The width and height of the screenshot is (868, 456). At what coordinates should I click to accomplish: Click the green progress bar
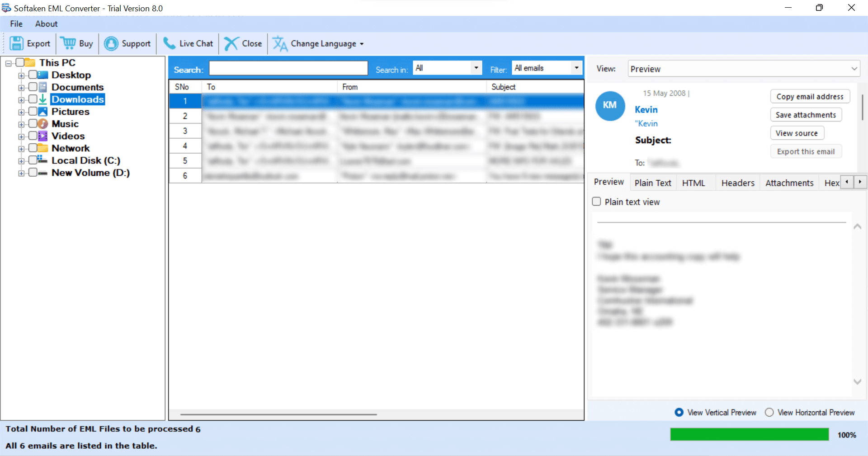click(x=749, y=434)
